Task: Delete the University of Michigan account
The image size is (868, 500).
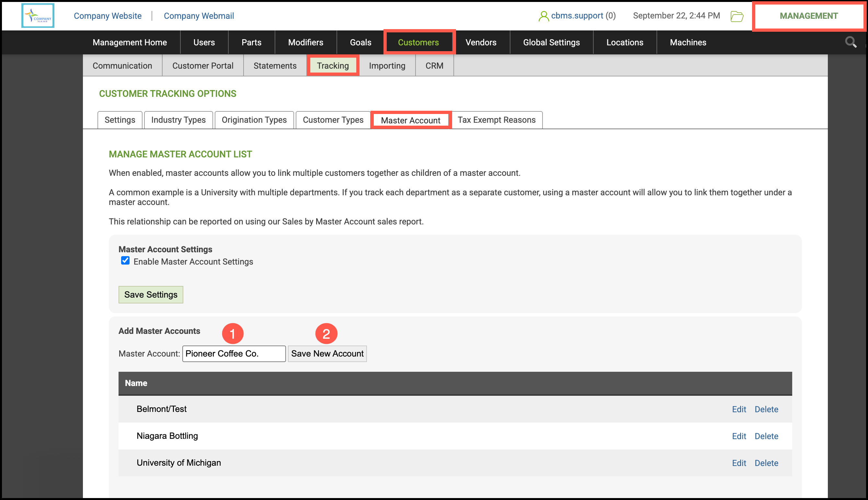Action: point(766,463)
